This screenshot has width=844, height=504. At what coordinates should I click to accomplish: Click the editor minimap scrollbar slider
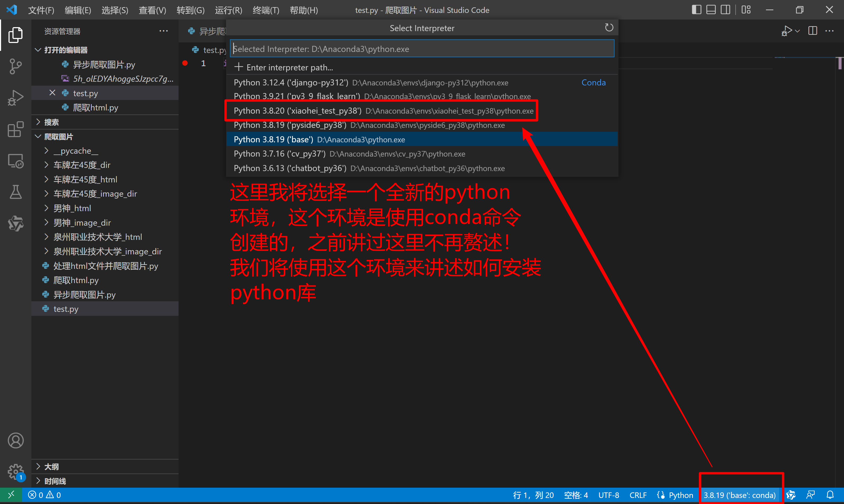tap(840, 63)
